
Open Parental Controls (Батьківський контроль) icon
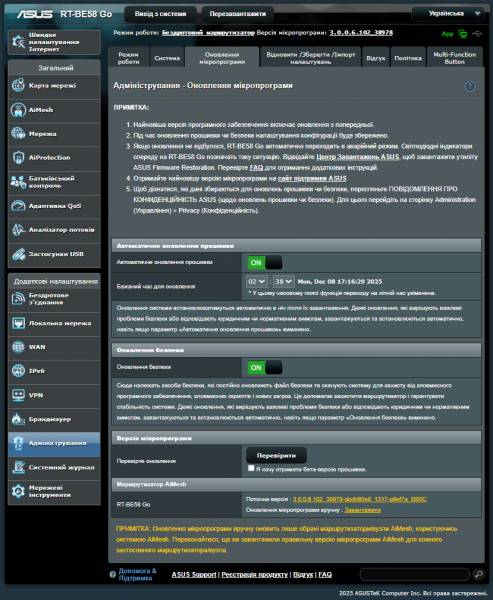pos(18,182)
